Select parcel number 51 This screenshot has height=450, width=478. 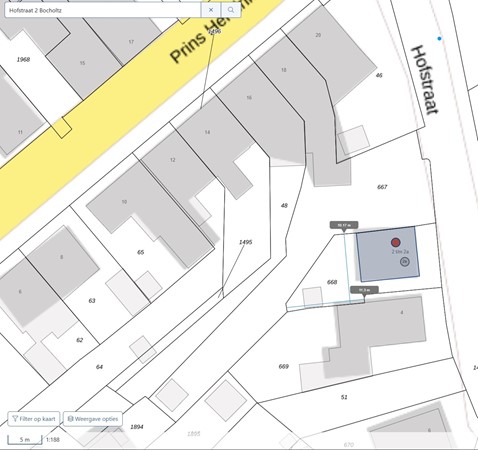[344, 397]
